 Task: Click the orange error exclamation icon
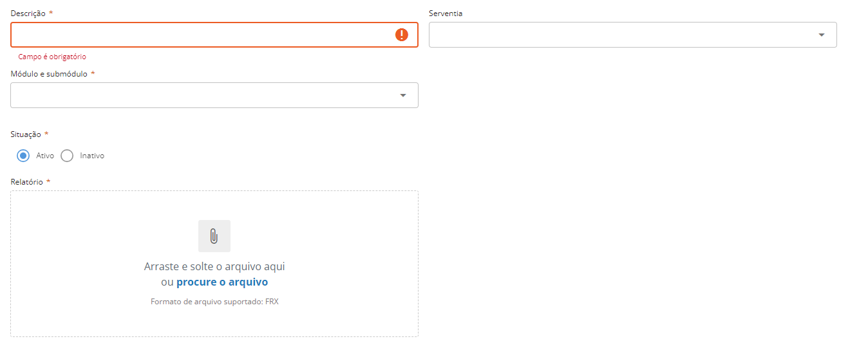402,35
